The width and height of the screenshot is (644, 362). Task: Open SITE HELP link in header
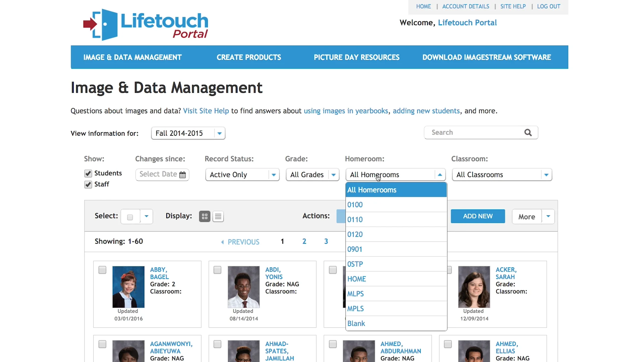513,6
